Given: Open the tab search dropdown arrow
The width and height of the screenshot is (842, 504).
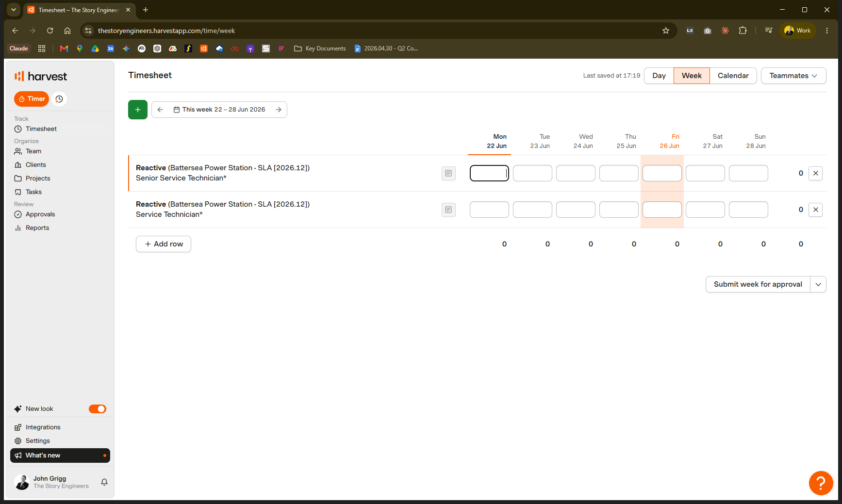Looking at the screenshot, I should (14, 10).
